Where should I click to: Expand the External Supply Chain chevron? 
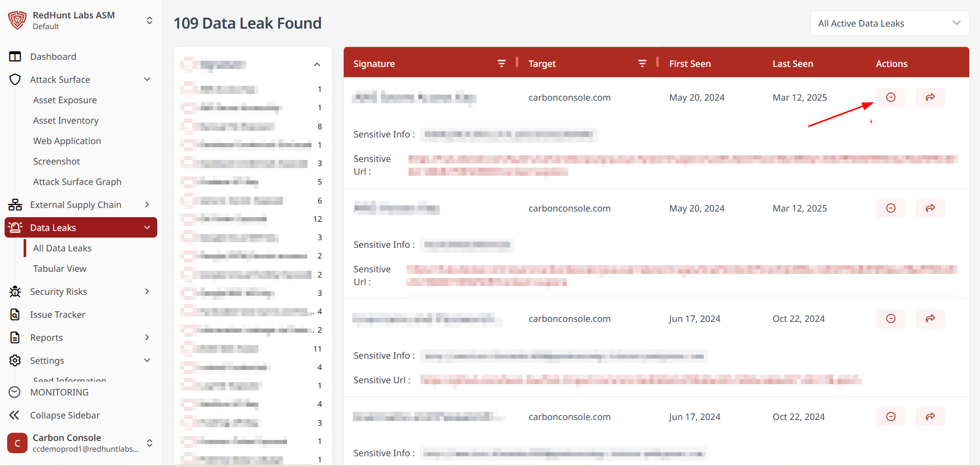147,204
